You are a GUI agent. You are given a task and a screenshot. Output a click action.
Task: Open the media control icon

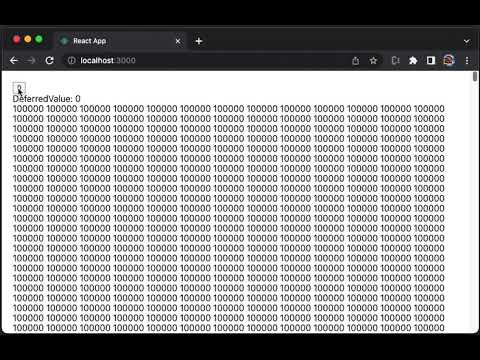(396, 61)
